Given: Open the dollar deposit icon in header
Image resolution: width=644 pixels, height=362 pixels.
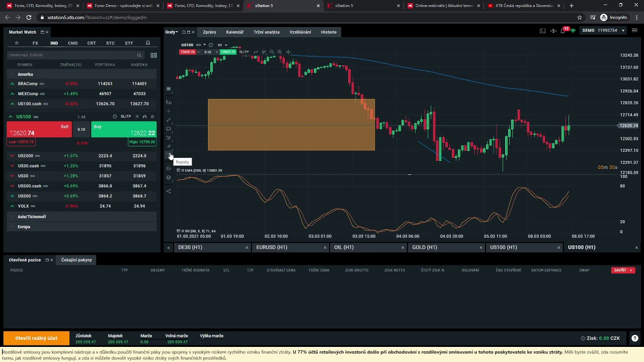Looking at the screenshot, I should pos(553,31).
